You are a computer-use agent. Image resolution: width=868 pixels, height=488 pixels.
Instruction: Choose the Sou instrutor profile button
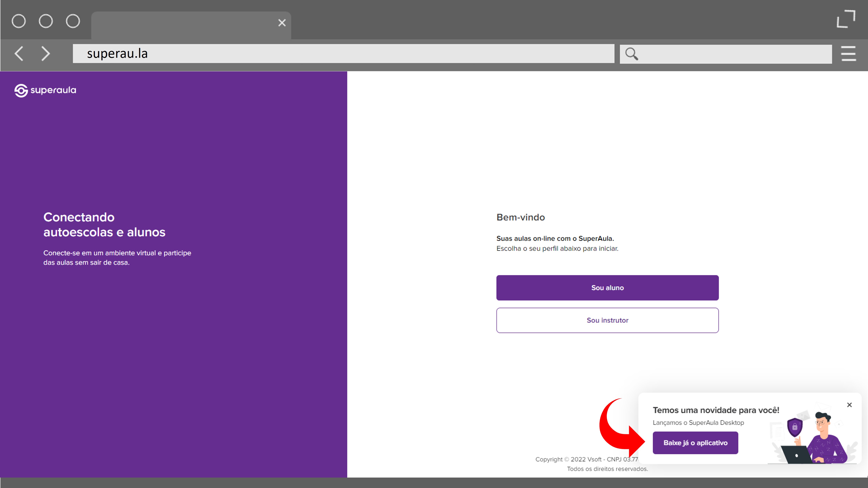pyautogui.click(x=607, y=320)
